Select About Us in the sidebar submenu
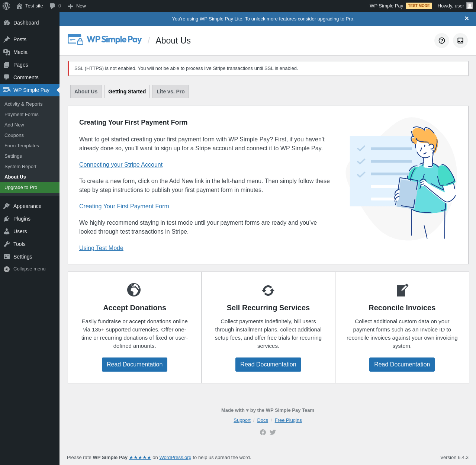This screenshot has height=465, width=476. [30, 177]
